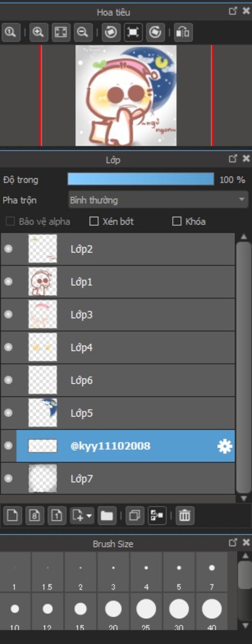Fit canvas to navigator window
Image resolution: width=252 pixels, height=644 pixels.
(61, 32)
